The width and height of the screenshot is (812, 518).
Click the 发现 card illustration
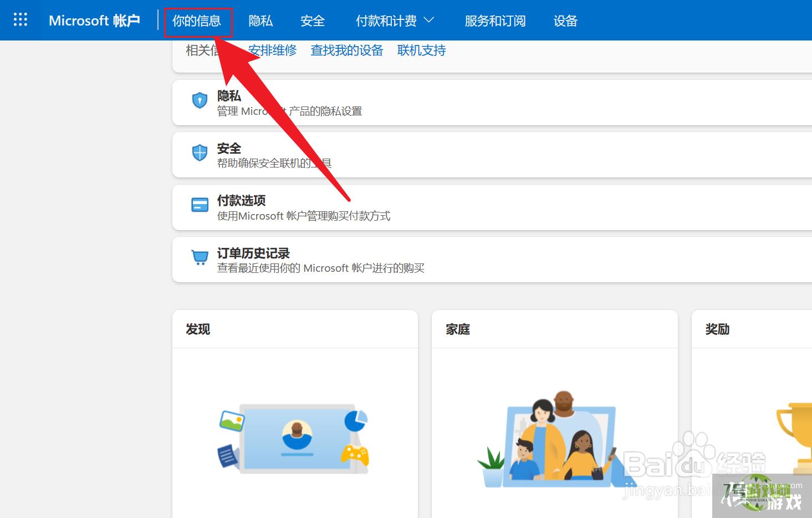(x=294, y=439)
